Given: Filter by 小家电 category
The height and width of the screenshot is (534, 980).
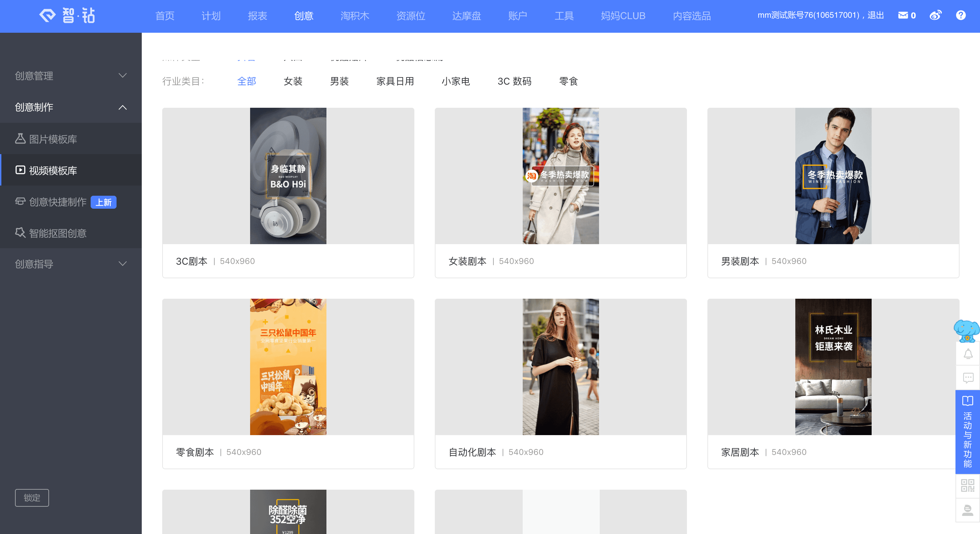Looking at the screenshot, I should pyautogui.click(x=456, y=81).
